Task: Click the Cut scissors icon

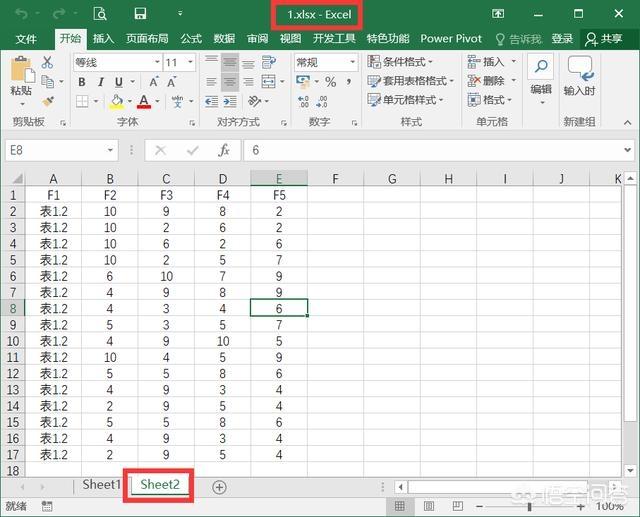Action: coord(47,62)
